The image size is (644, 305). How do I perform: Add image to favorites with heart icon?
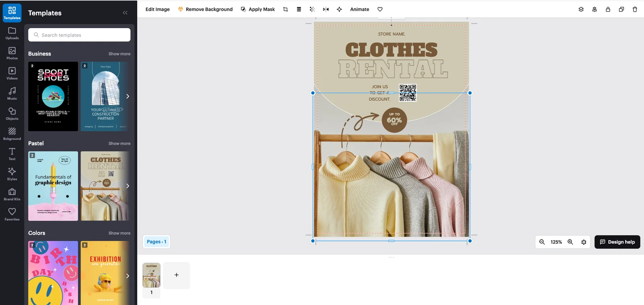[x=380, y=9]
